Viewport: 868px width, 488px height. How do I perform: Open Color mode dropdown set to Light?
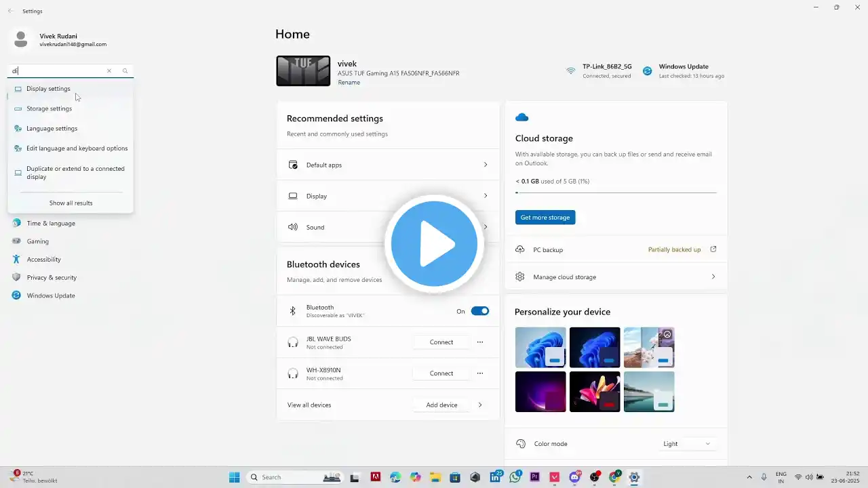point(687,444)
